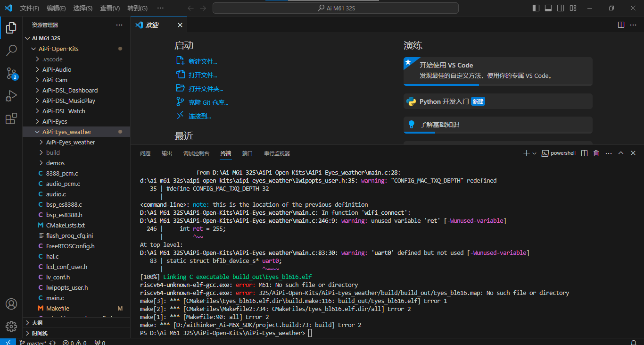Maximize panel size with up chevron
644x345 pixels.
(x=621, y=153)
